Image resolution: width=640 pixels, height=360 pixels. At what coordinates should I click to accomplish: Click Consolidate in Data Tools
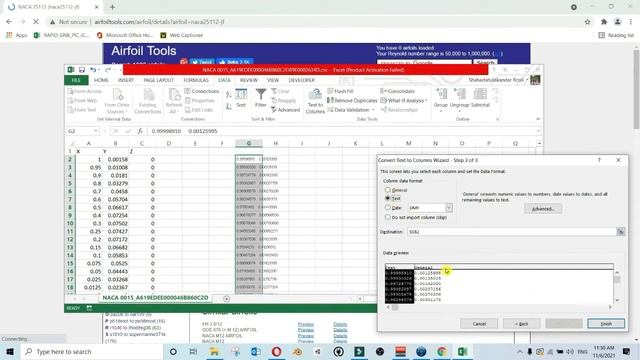point(398,91)
